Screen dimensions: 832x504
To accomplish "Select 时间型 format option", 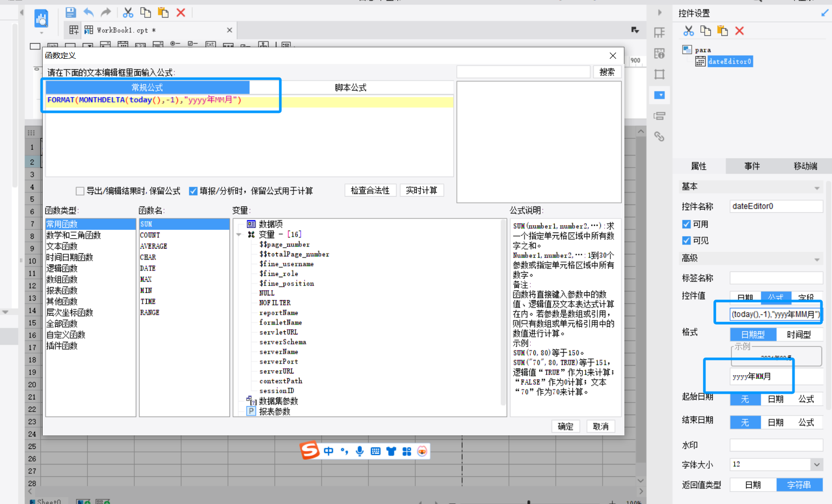I will (799, 334).
